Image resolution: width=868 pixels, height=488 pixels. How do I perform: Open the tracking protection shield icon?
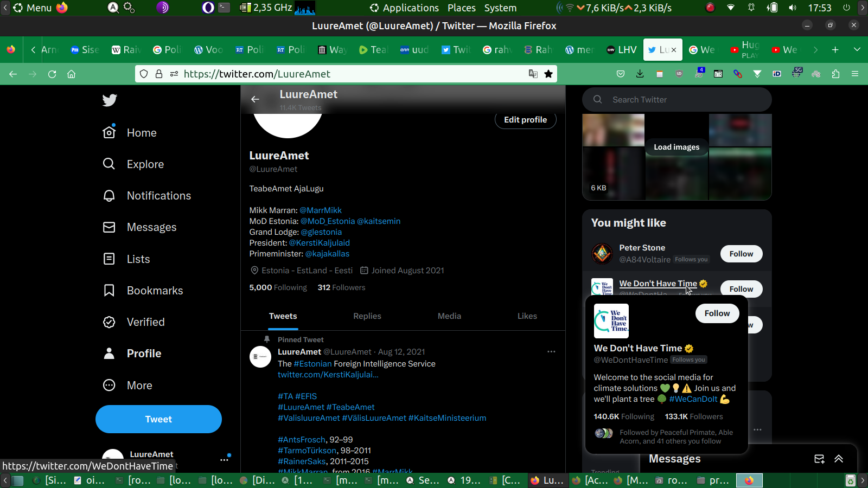(x=144, y=74)
